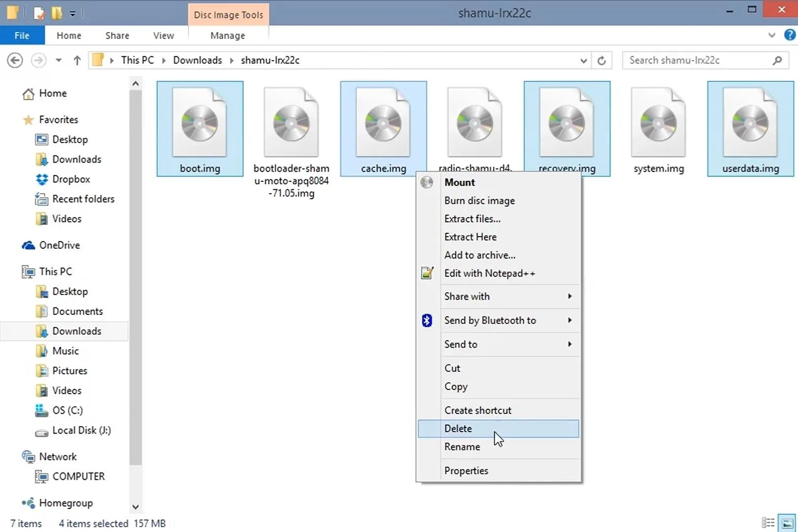The width and height of the screenshot is (798, 532).
Task: Select the recovery.img disc icon
Action: click(x=567, y=123)
